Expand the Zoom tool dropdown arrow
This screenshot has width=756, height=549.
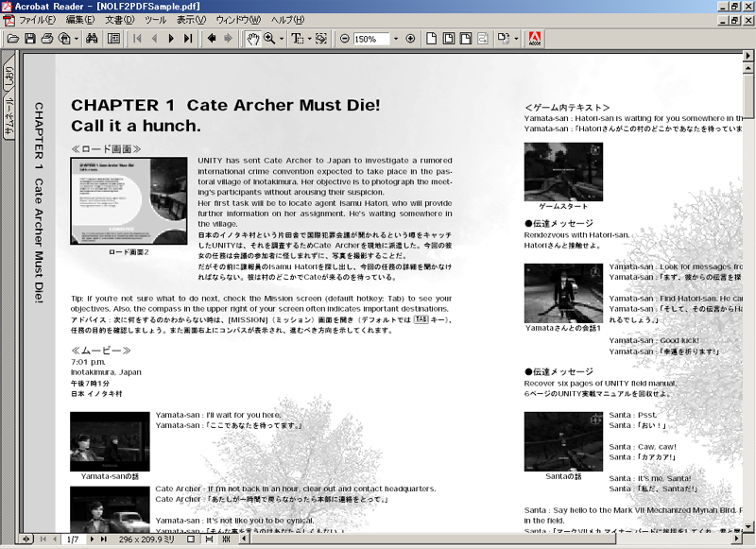point(282,39)
